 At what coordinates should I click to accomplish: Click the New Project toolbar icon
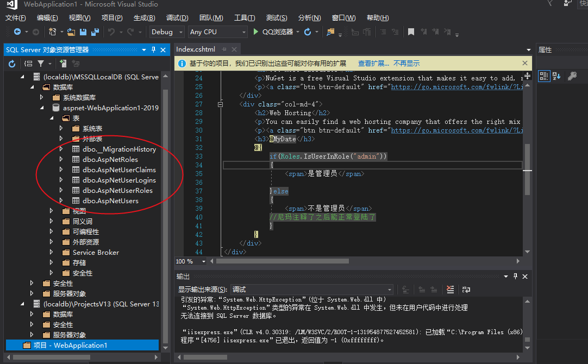pos(53,32)
